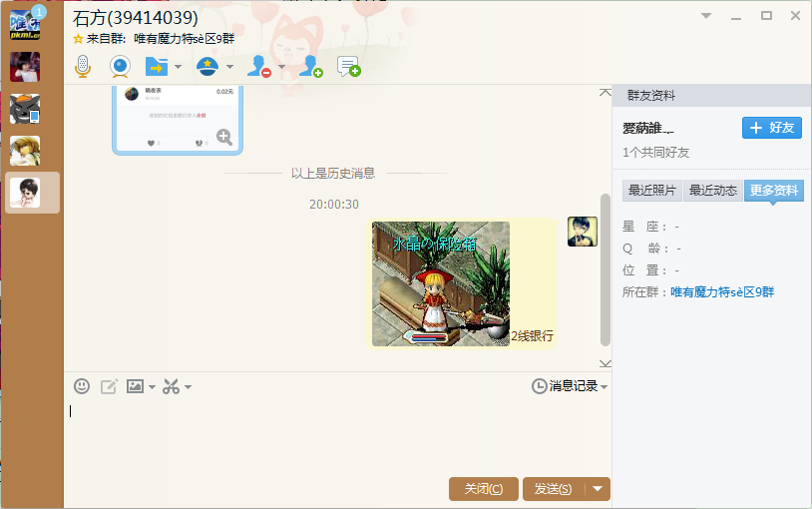812x509 pixels.
Task: Open the 消息记录 message history dropdown
Action: (x=570, y=386)
